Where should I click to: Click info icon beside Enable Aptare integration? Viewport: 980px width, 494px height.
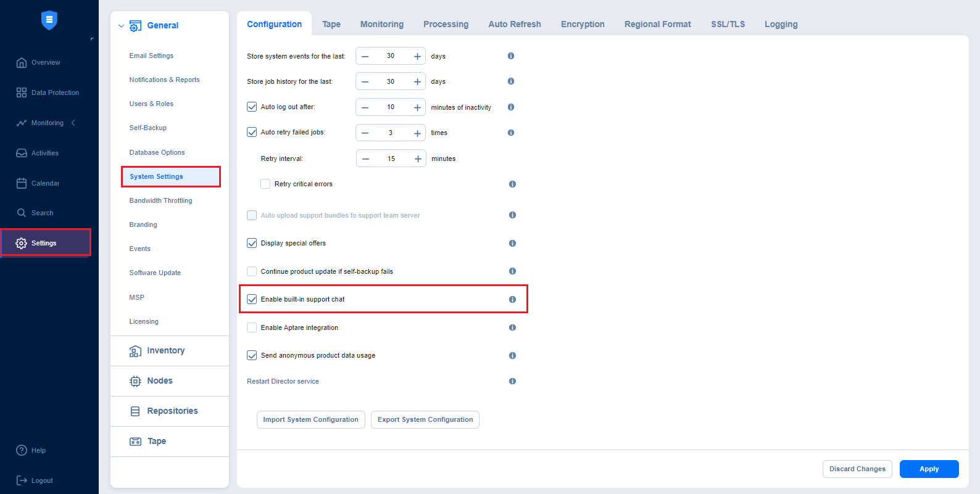click(x=512, y=327)
